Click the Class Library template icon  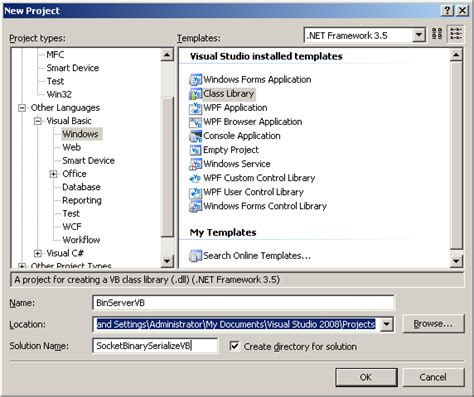click(x=195, y=94)
